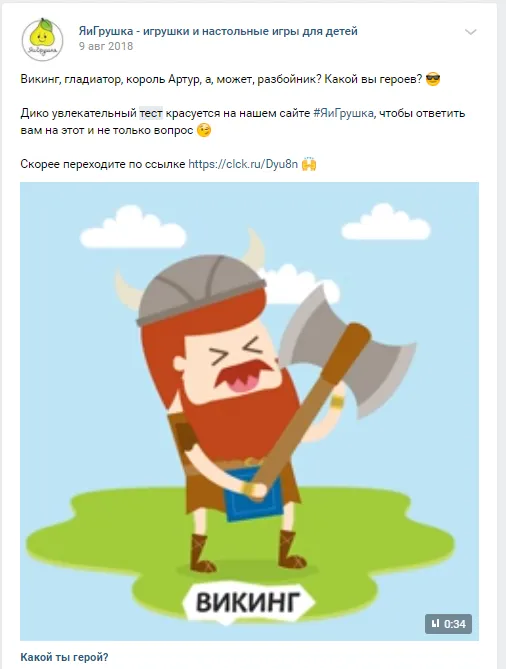This screenshot has height=669, width=506.
Task: Click the highlighted word тест
Action: tap(151, 113)
